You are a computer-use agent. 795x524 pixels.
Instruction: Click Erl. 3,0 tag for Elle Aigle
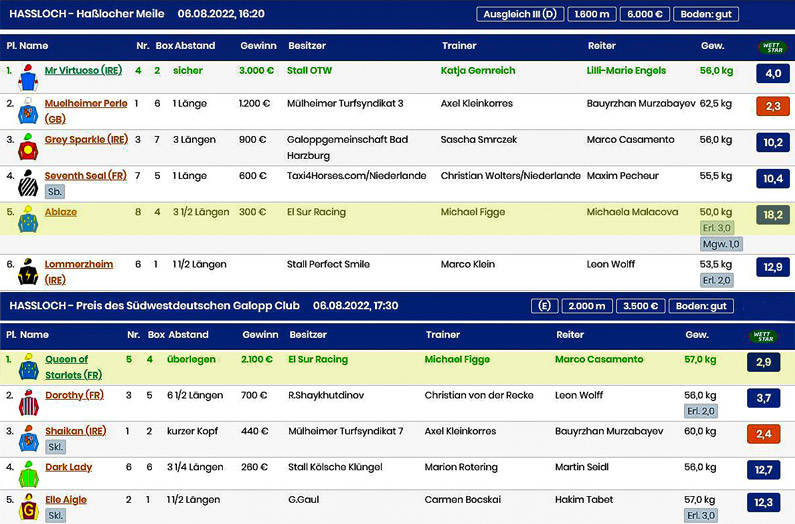701,515
